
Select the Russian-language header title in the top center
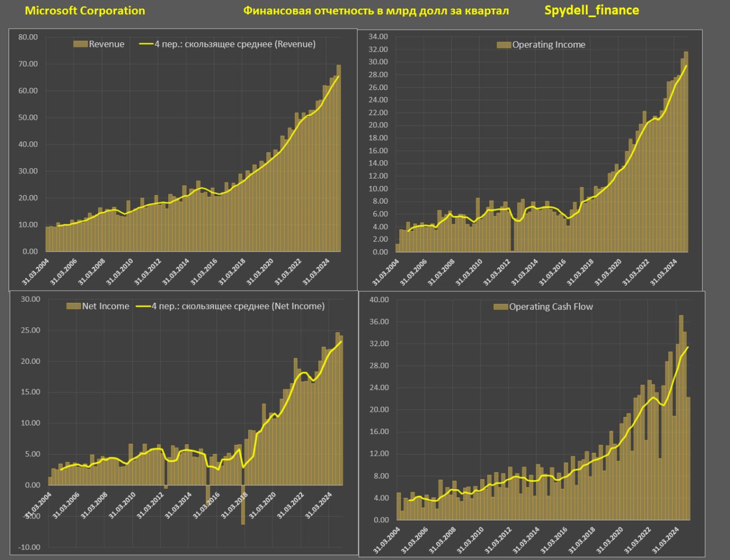[376, 11]
